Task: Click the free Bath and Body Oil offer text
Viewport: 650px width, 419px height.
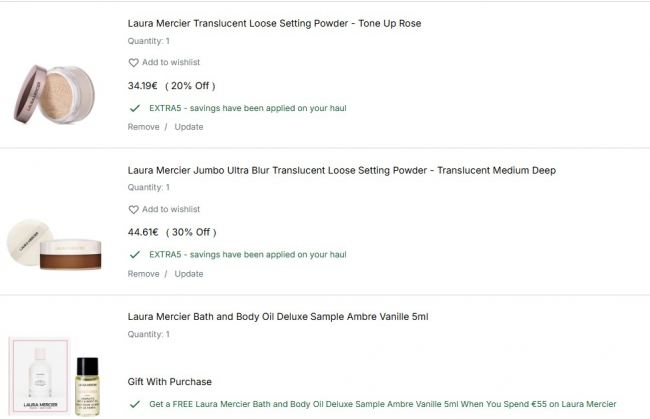Action: point(382,405)
